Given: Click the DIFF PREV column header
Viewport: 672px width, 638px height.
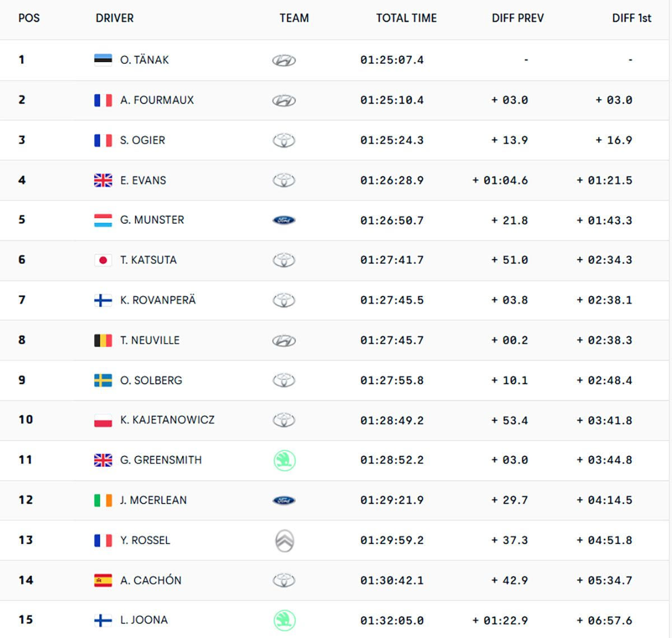Looking at the screenshot, I should pos(517,18).
